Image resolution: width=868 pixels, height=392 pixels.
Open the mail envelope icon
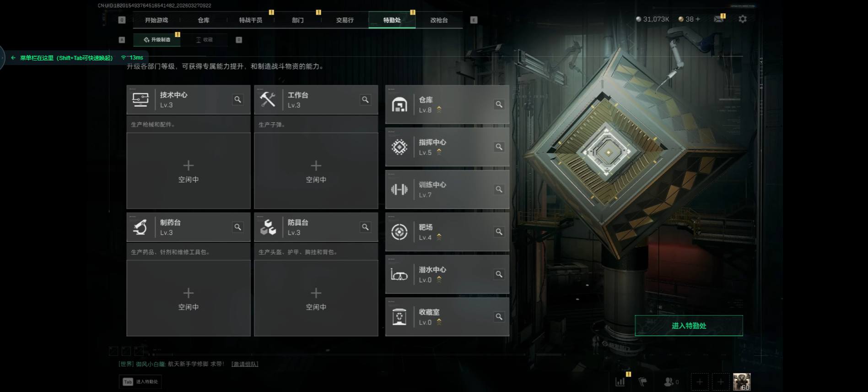pos(718,19)
